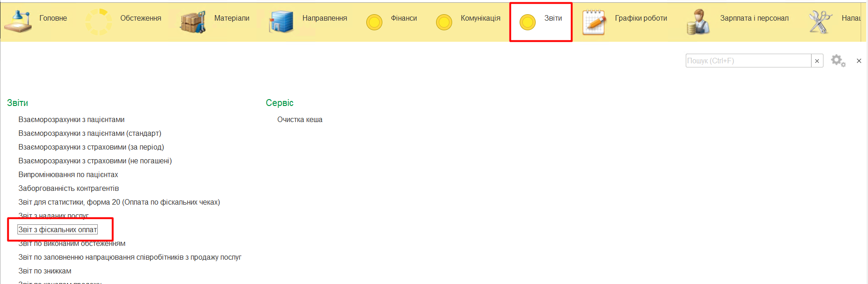Close the Звіти menu panel
Screen dimensions: 868x284
tap(859, 61)
